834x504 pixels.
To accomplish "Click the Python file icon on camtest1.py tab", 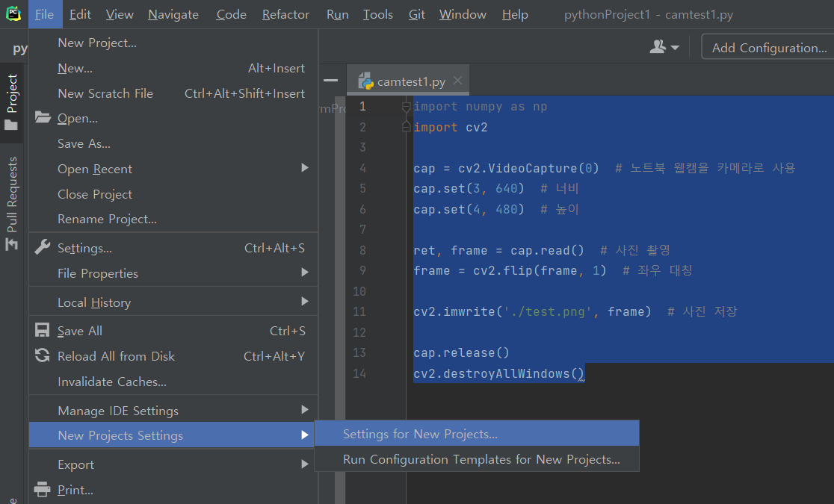I will click(x=366, y=81).
